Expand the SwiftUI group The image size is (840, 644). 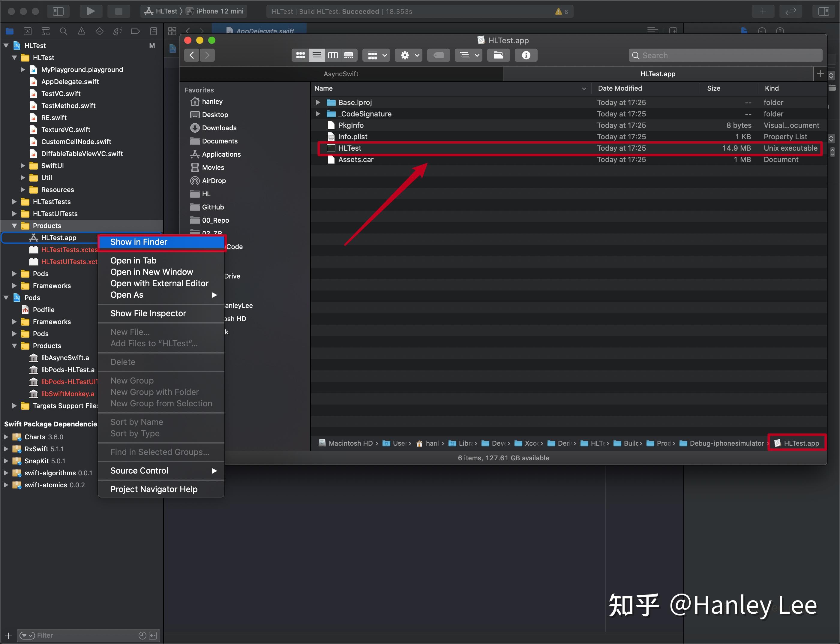tap(22, 166)
